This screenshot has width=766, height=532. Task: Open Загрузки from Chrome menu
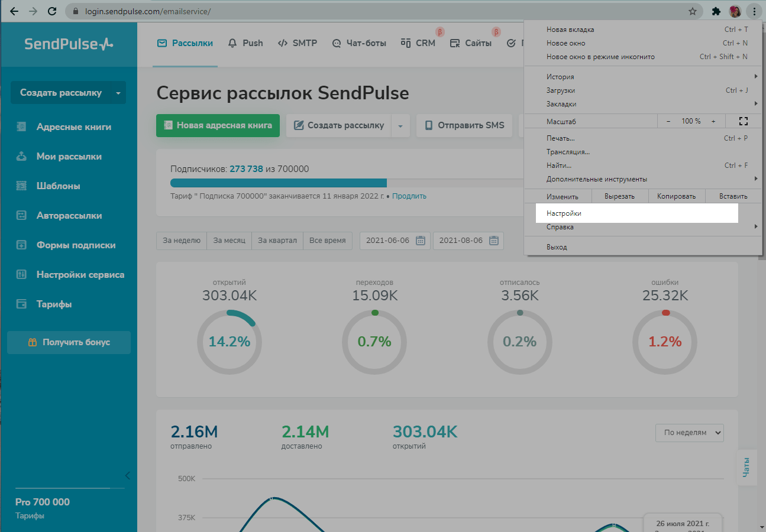coord(642,90)
